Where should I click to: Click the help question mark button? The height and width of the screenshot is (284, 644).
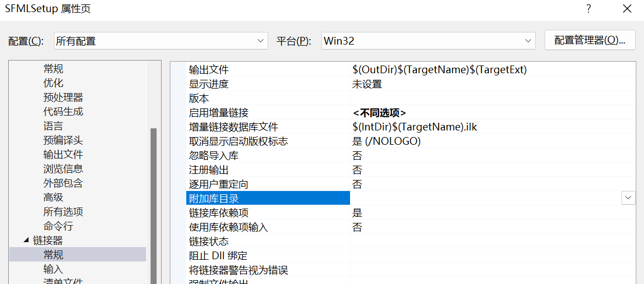click(x=589, y=9)
